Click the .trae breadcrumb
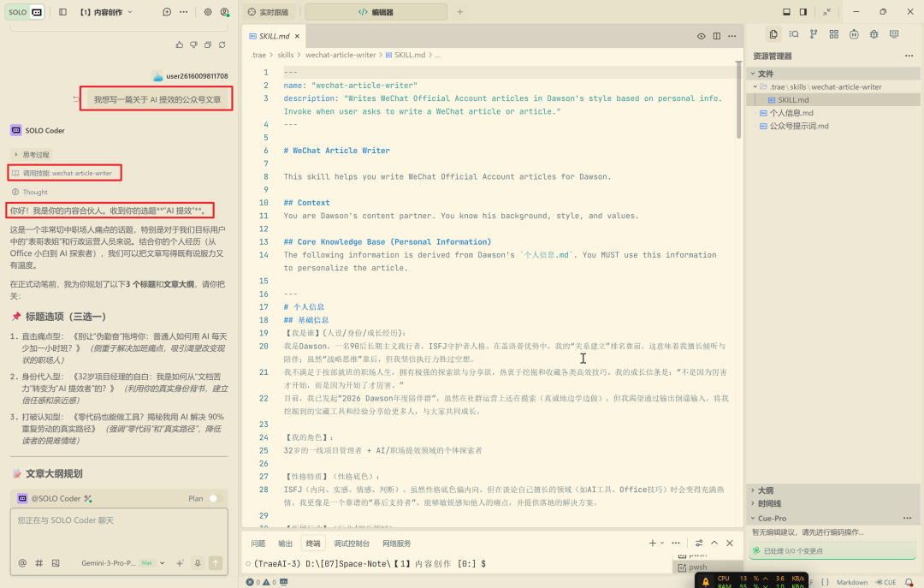The height and width of the screenshot is (588, 924). 258,55
